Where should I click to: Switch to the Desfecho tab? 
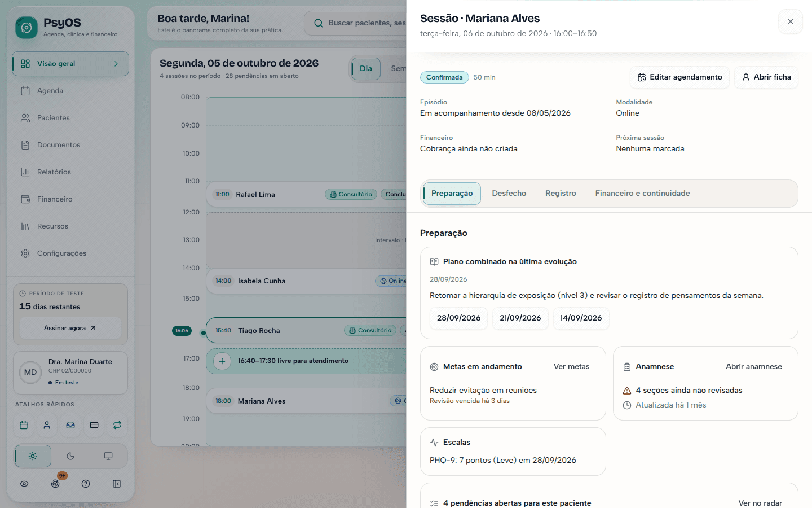509,194
